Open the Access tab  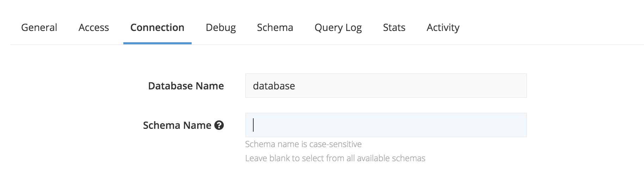click(x=94, y=27)
